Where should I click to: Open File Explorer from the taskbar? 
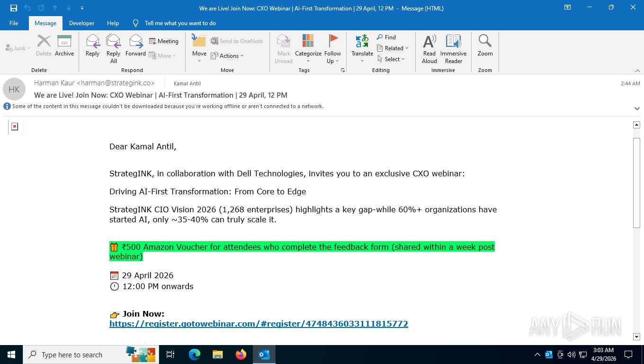coord(218,355)
